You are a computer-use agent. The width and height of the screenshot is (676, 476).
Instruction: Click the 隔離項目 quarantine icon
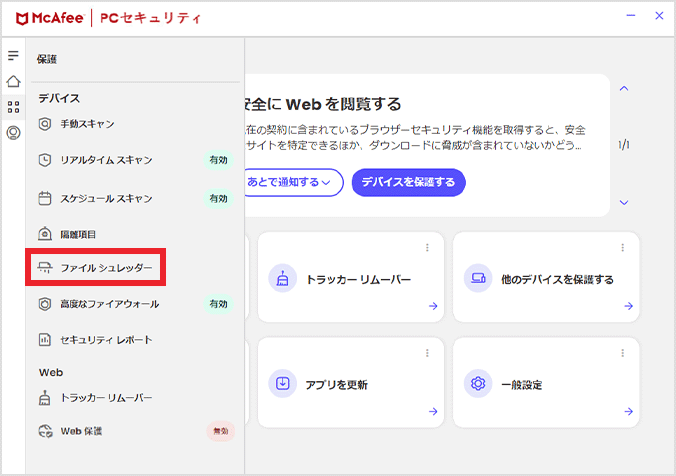pos(45,234)
